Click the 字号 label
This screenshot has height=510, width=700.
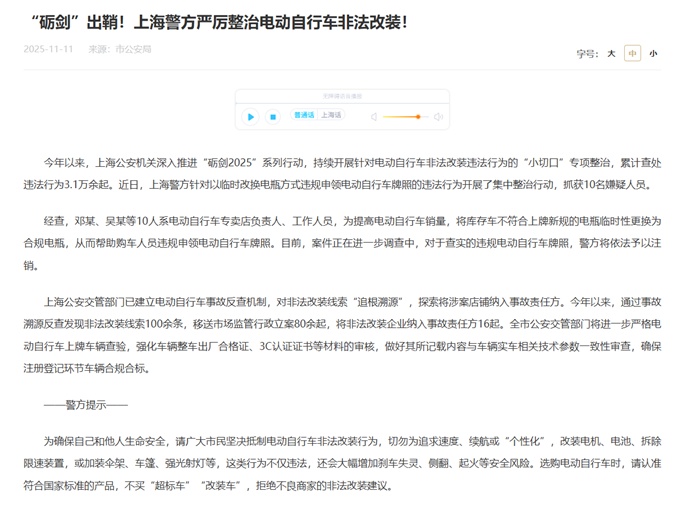point(586,54)
